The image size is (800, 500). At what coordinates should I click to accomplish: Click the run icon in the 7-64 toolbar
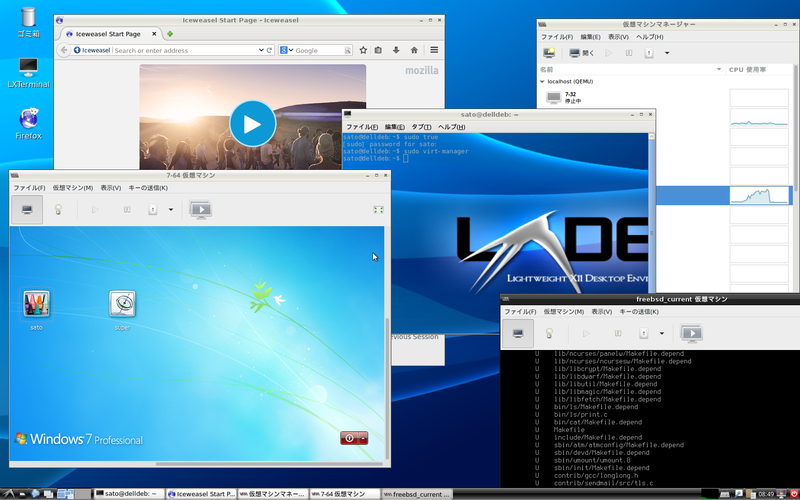[95, 210]
